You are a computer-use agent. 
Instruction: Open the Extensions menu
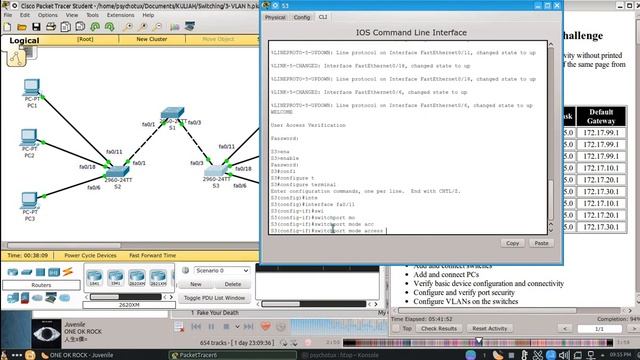(x=120, y=15)
